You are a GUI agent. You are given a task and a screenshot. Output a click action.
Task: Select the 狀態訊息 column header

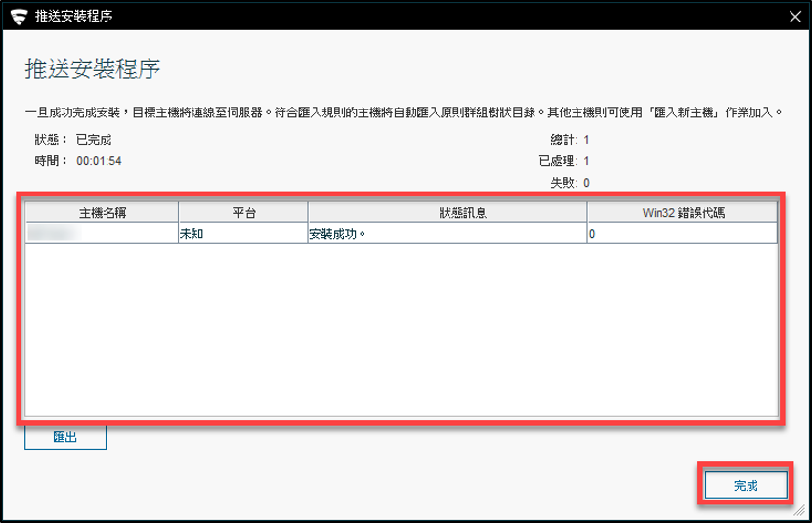tap(447, 212)
